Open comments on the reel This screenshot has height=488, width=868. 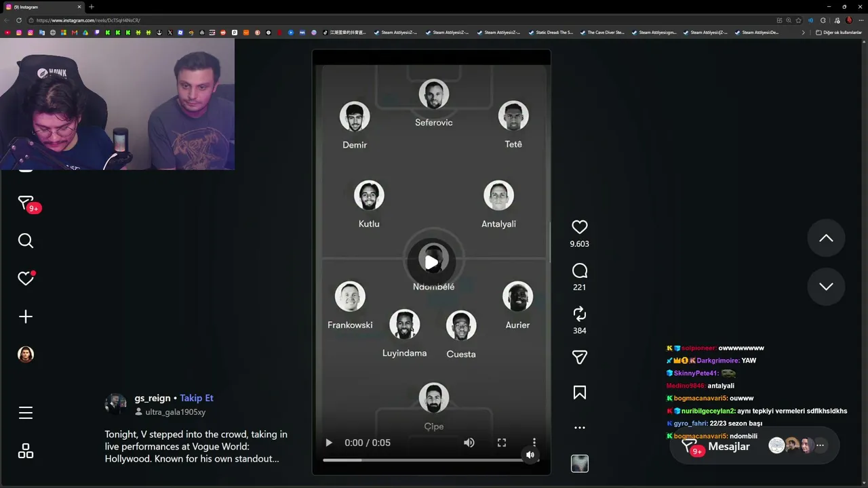click(x=579, y=271)
